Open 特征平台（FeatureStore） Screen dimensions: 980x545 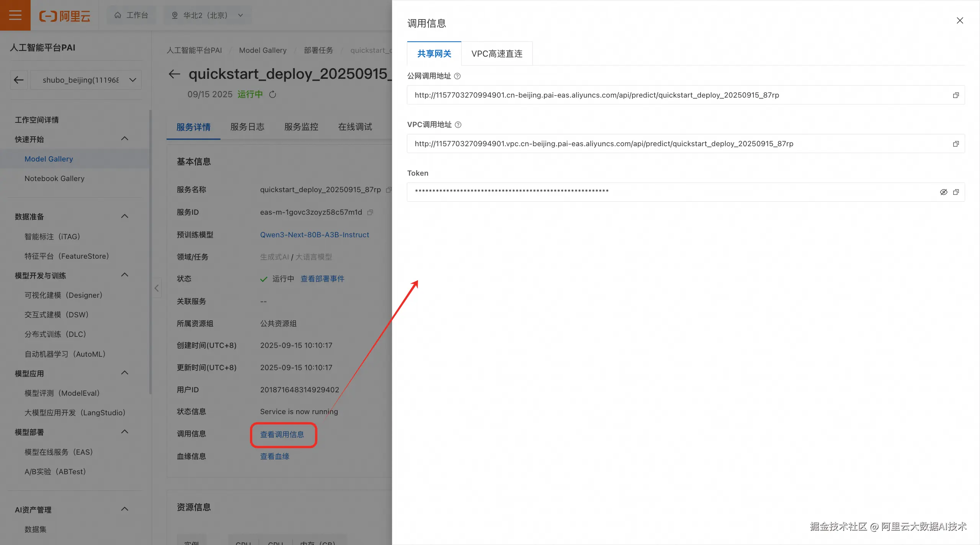(x=67, y=256)
